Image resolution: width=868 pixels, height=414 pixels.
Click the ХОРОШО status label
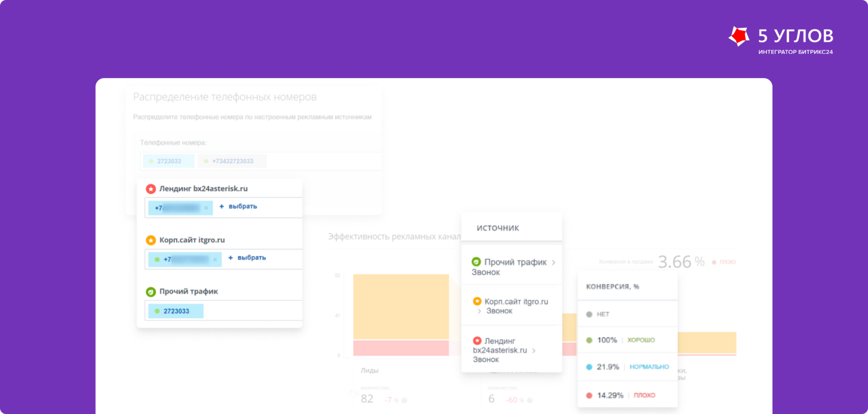(x=641, y=340)
